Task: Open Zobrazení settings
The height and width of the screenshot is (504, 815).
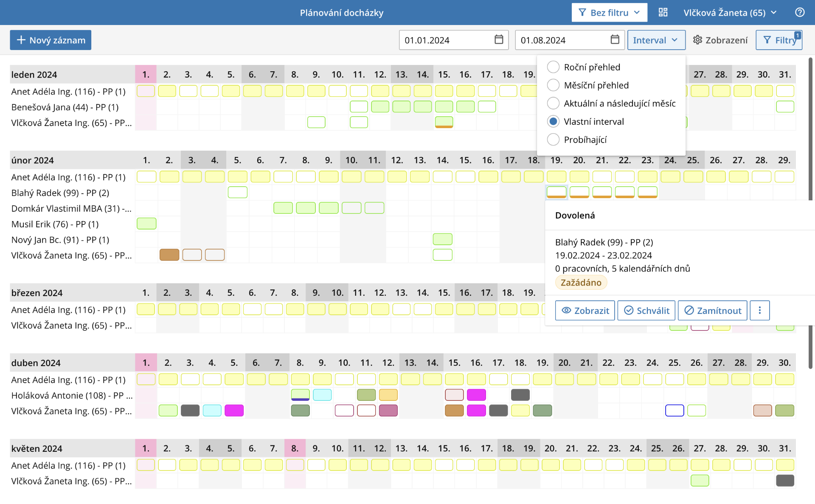Action: 720,40
